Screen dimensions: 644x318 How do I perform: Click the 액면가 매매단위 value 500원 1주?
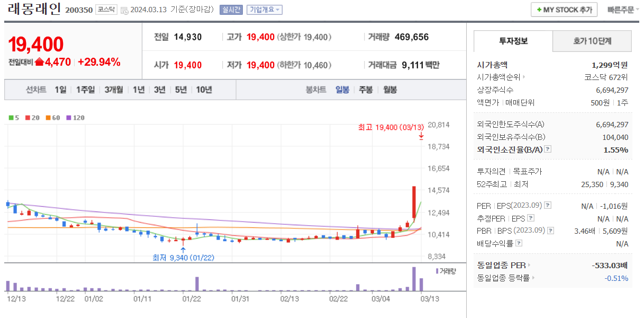609,103
